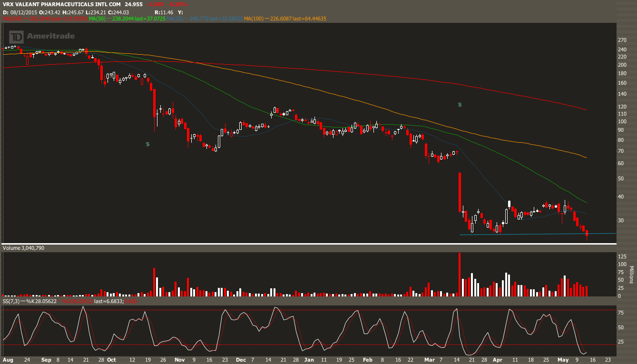The height and width of the screenshot is (364, 637).
Task: Click the Millions volume axis caption
Action: pos(632,275)
